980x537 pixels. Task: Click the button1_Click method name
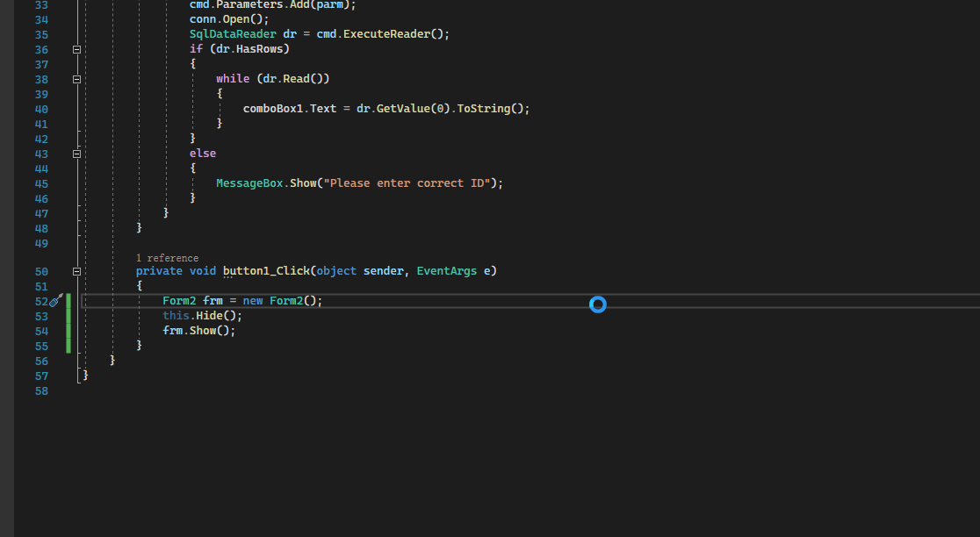(x=266, y=271)
